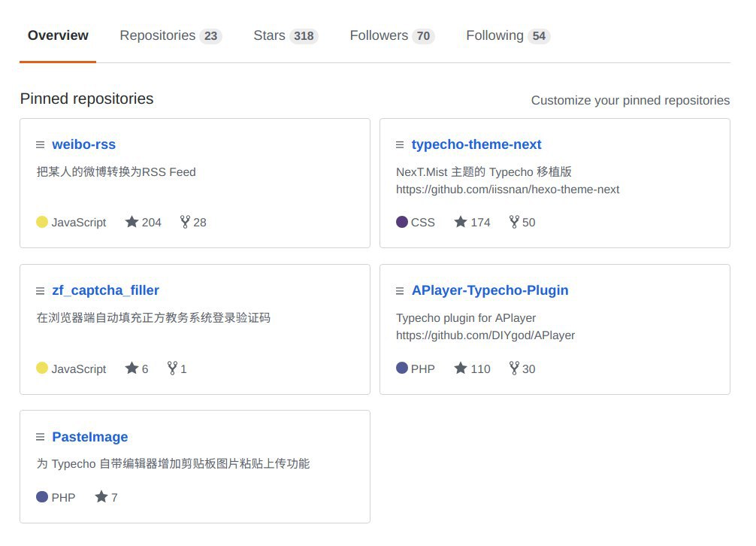Click the star icon on PasteImage card
The image size is (756, 546).
tap(101, 497)
